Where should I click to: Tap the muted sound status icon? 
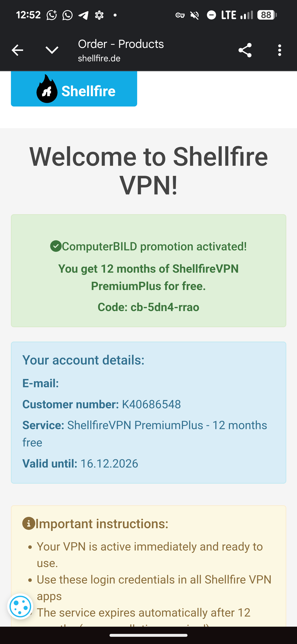(x=194, y=15)
